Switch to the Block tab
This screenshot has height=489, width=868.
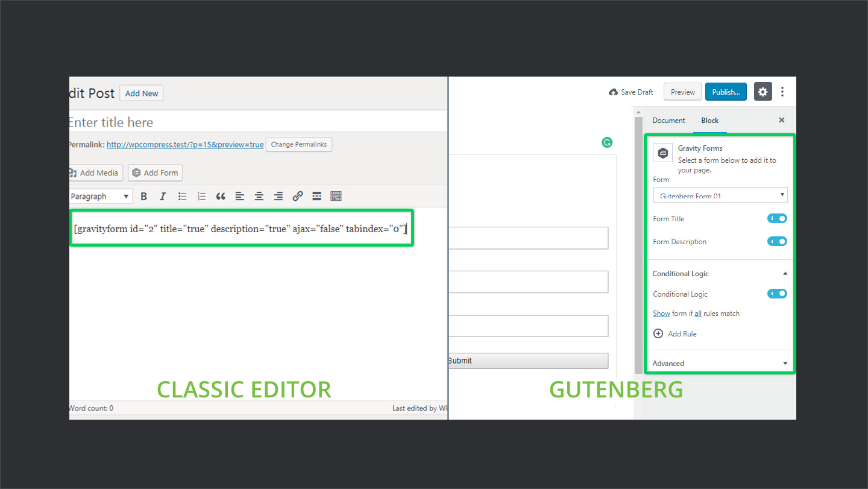[709, 121]
